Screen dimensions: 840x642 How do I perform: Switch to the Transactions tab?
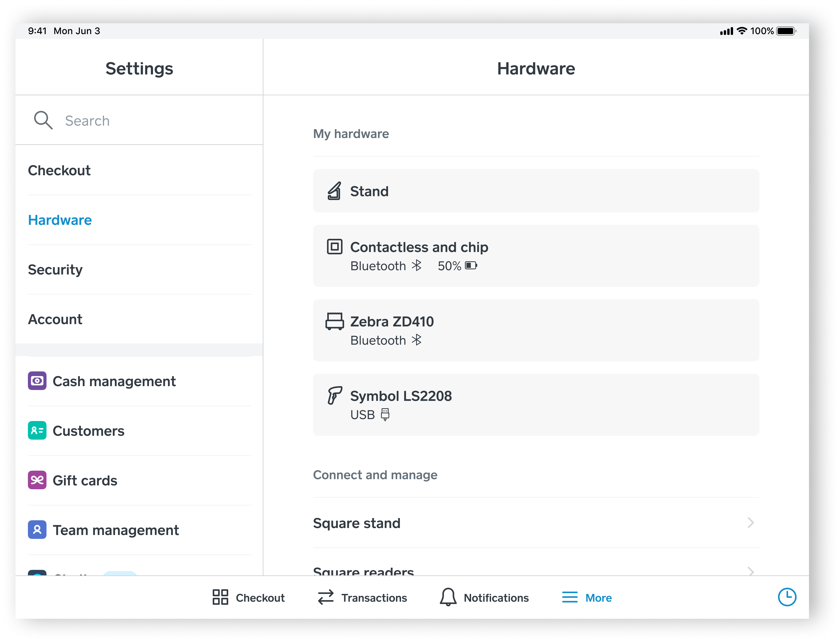(x=362, y=597)
